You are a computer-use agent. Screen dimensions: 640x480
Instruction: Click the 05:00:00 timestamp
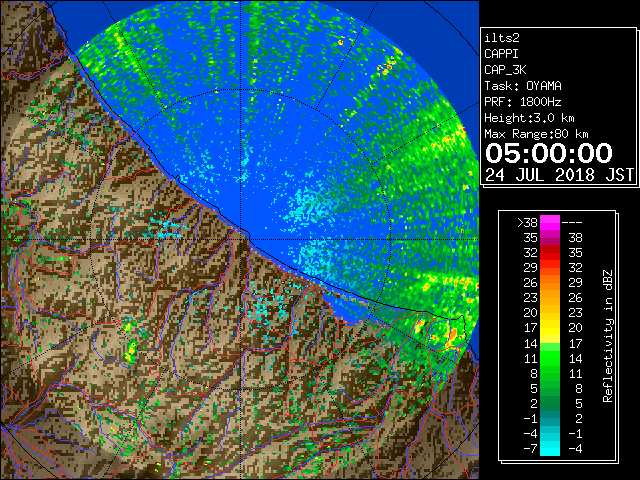549,153
